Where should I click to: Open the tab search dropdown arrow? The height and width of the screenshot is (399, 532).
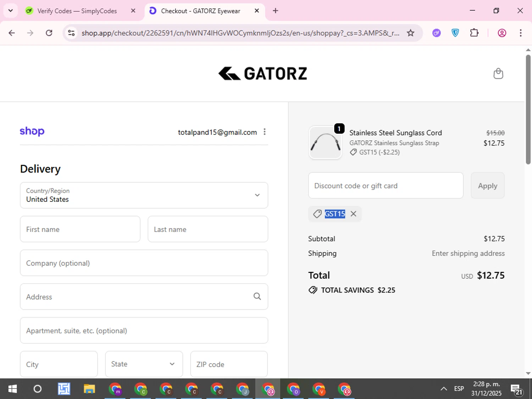coord(11,11)
